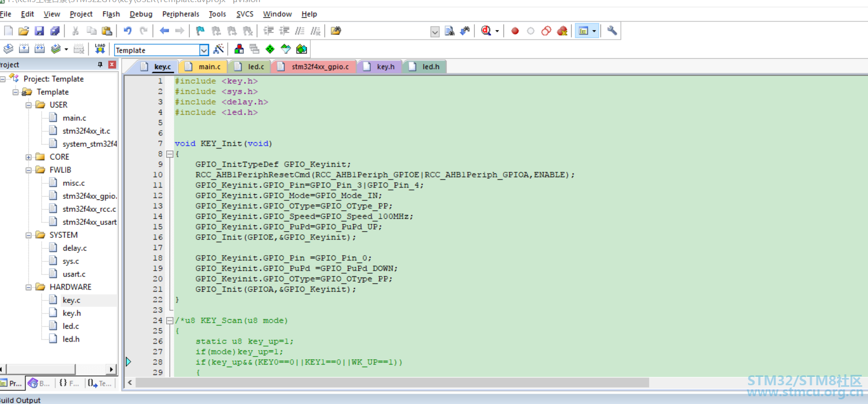Paste from clipboard icon
Image resolution: width=868 pixels, height=404 pixels.
[107, 31]
